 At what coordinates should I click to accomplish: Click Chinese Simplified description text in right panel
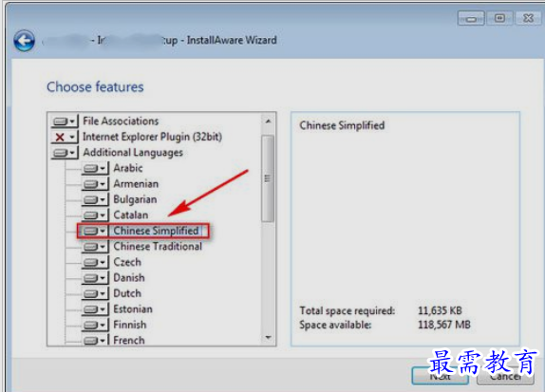tap(342, 125)
